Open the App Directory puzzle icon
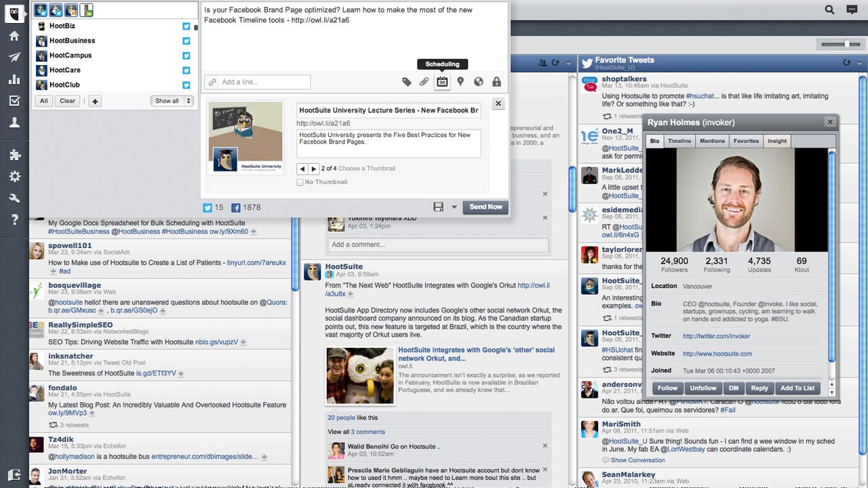Screen dimensions: 868x488 14,155
